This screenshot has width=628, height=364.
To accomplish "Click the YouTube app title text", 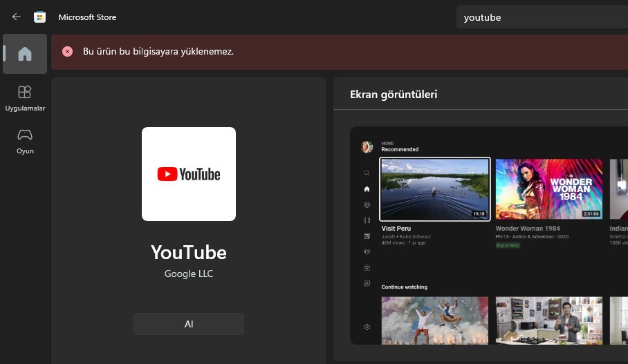I will pyautogui.click(x=189, y=252).
